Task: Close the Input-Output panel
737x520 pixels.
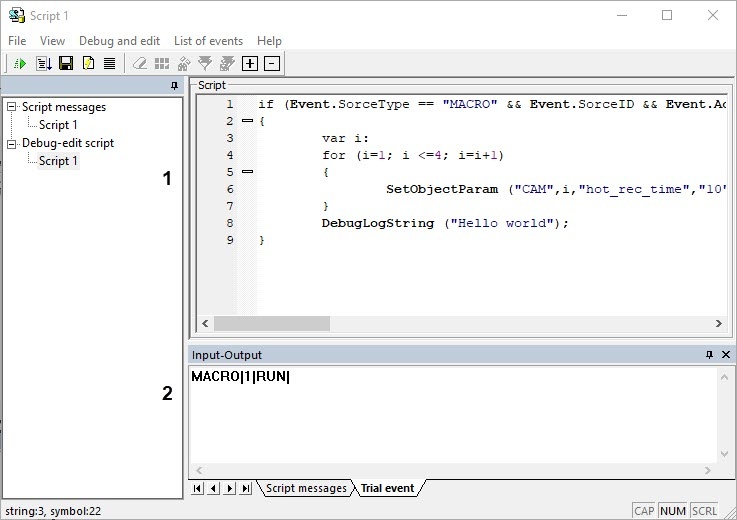Action: coord(726,355)
